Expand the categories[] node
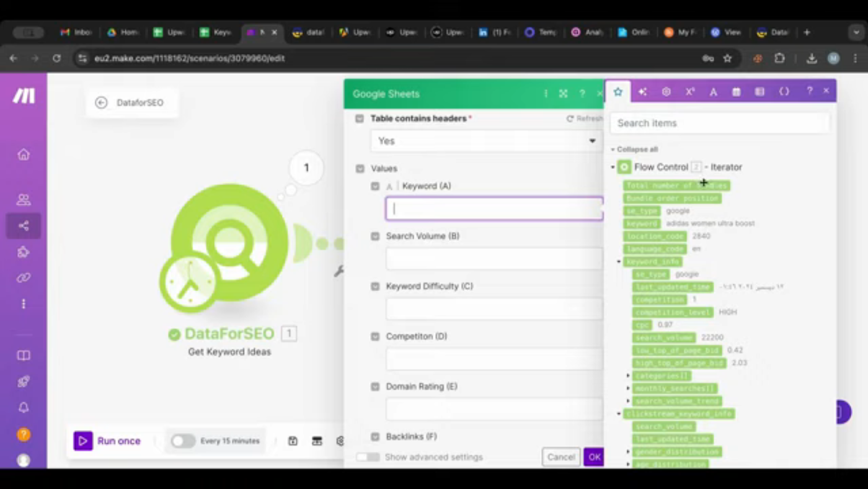Image resolution: width=868 pixels, height=489 pixels. (628, 376)
